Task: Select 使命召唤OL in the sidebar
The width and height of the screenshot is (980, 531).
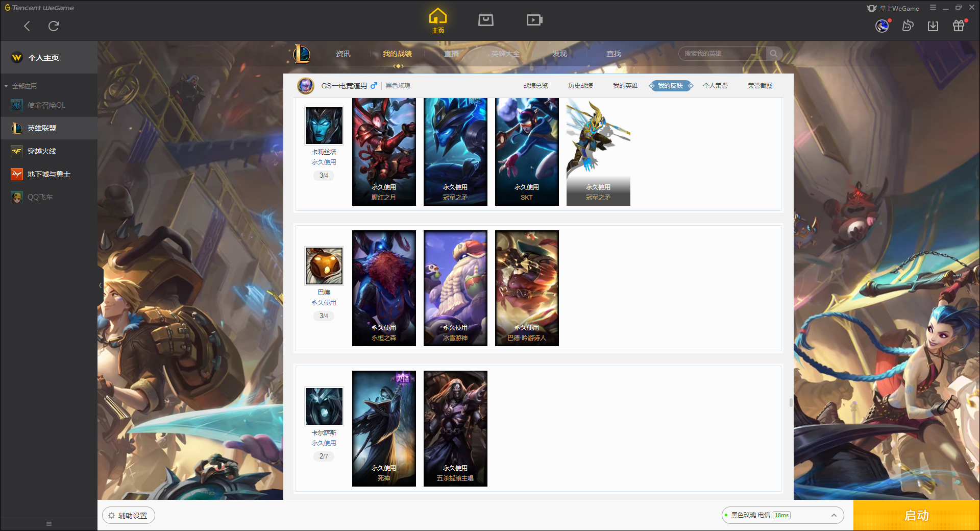Action: pyautogui.click(x=49, y=105)
